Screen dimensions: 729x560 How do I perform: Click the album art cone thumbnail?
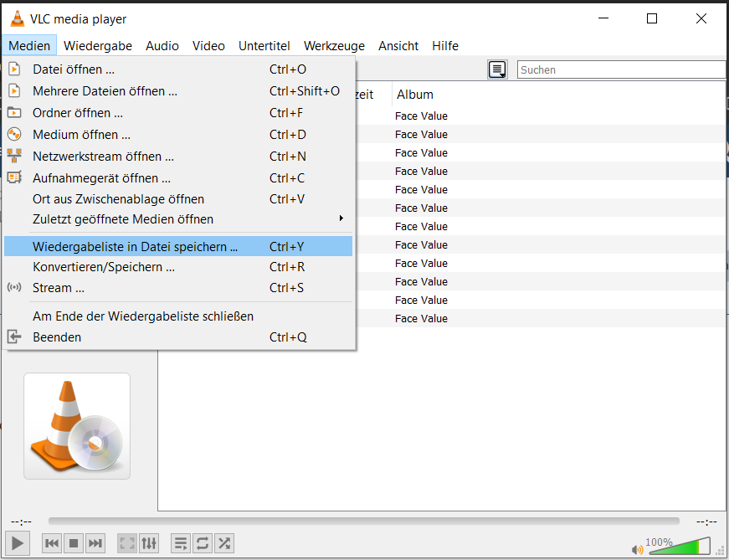click(77, 425)
